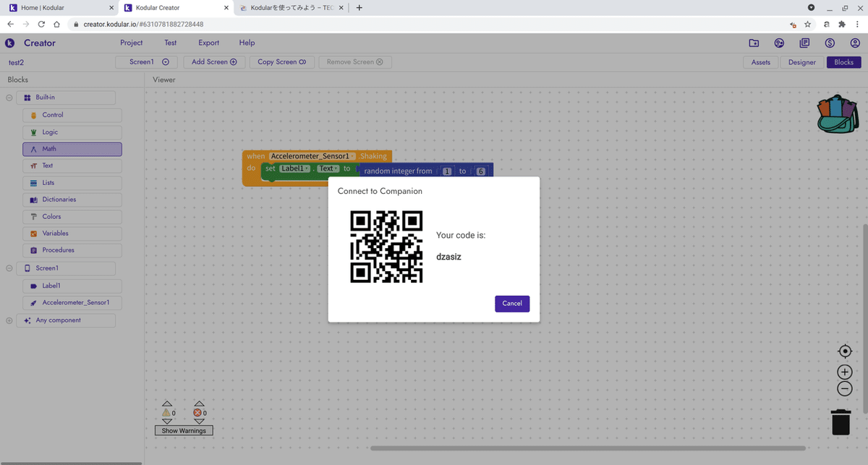This screenshot has width=868, height=465.
Task: Open Accelerometer_Sensor1 dropdown in event block
Action: tap(312, 156)
